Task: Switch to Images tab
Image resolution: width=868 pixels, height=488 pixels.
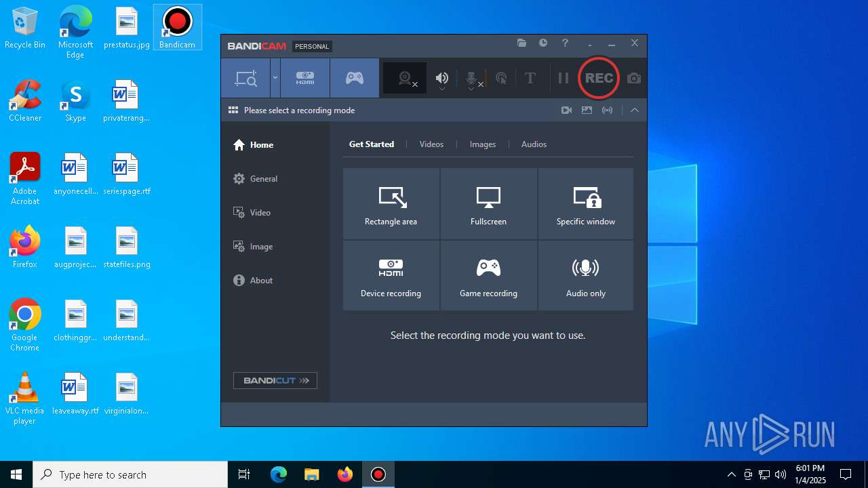Action: click(483, 144)
